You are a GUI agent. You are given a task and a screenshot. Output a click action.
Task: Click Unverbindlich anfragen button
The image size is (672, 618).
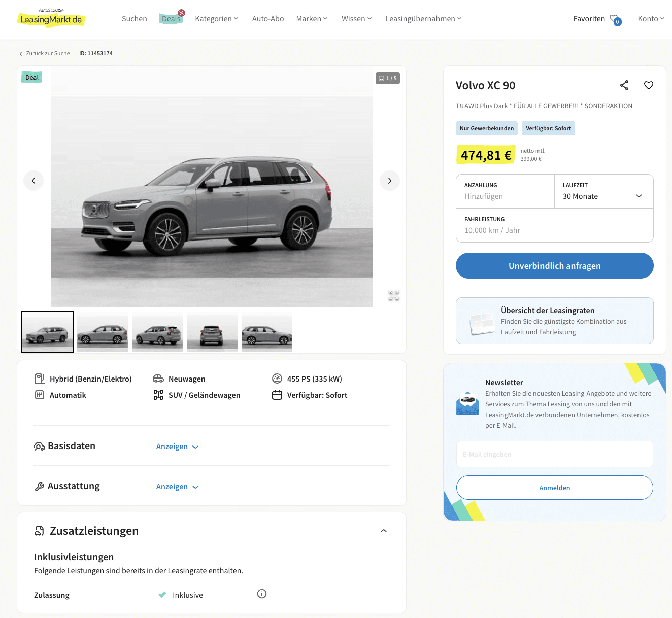coord(555,266)
